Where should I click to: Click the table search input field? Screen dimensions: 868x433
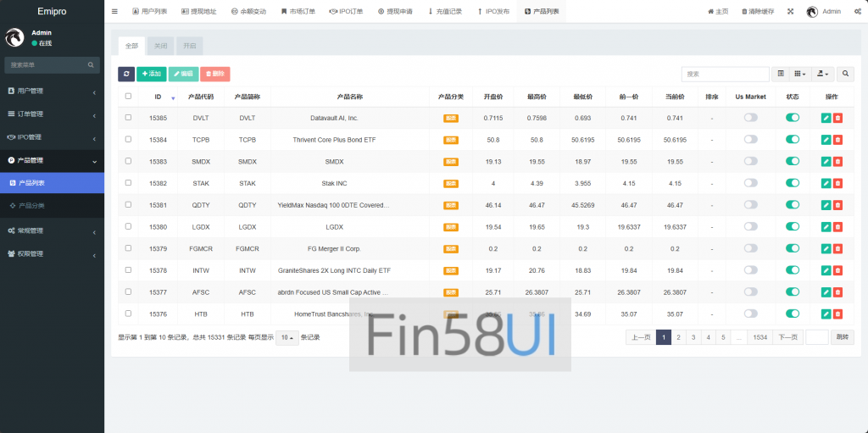[x=713, y=75]
